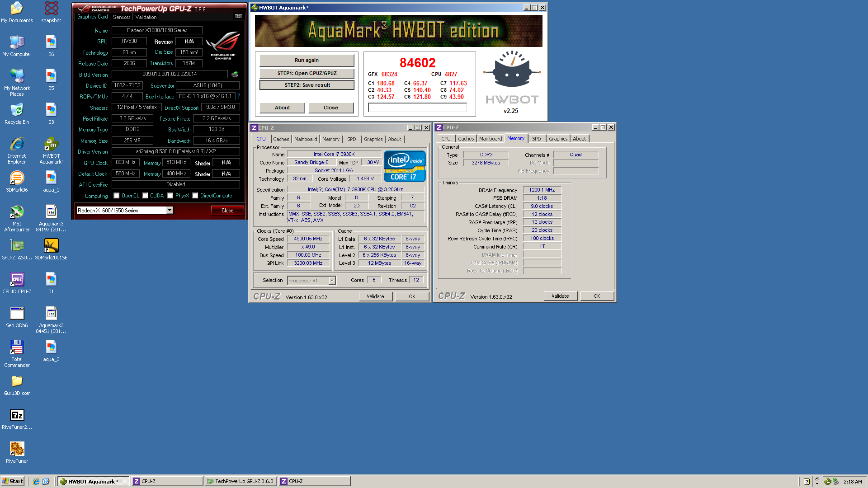Click AquaMark3 HWBOT edition banner
Image resolution: width=868 pixels, height=488 pixels.
[398, 31]
